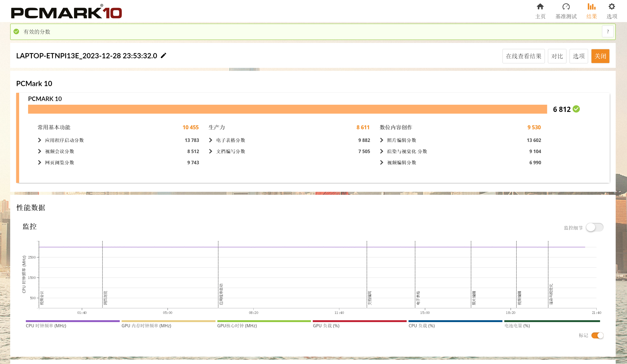Click the 对比 compare button
The width and height of the screenshot is (627, 364).
tap(557, 56)
